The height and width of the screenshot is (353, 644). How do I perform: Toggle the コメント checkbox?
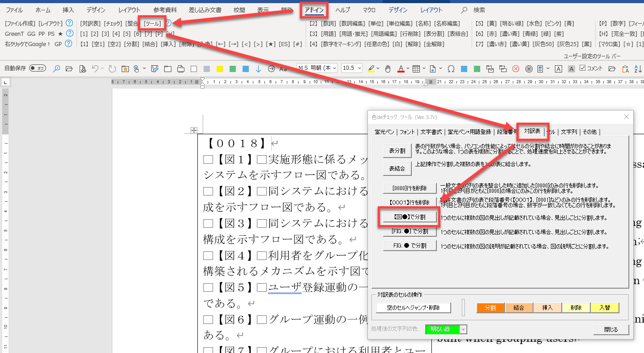pos(582,68)
